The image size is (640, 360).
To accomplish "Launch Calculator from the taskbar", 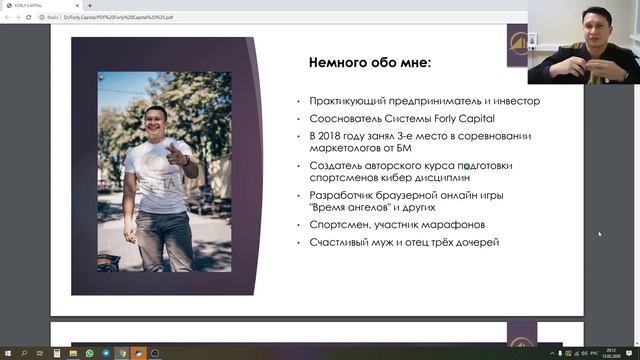I will [57, 353].
